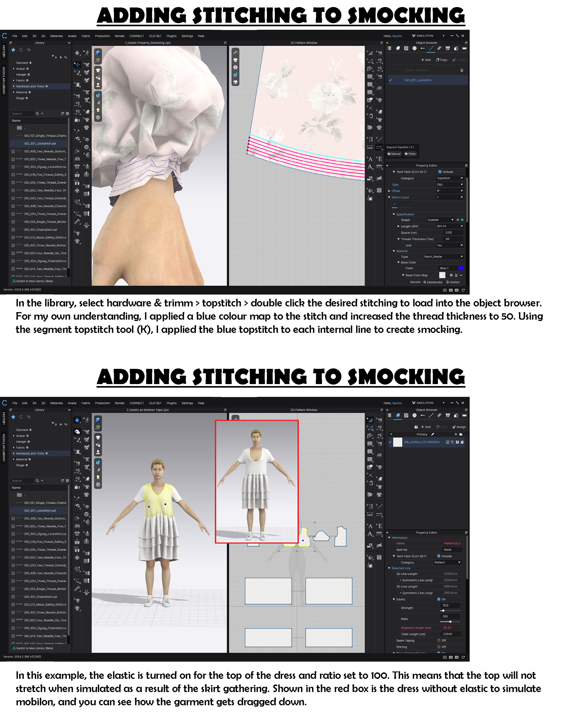
Task: Click the Favorites star in upper Library panel
Action: (13, 50)
